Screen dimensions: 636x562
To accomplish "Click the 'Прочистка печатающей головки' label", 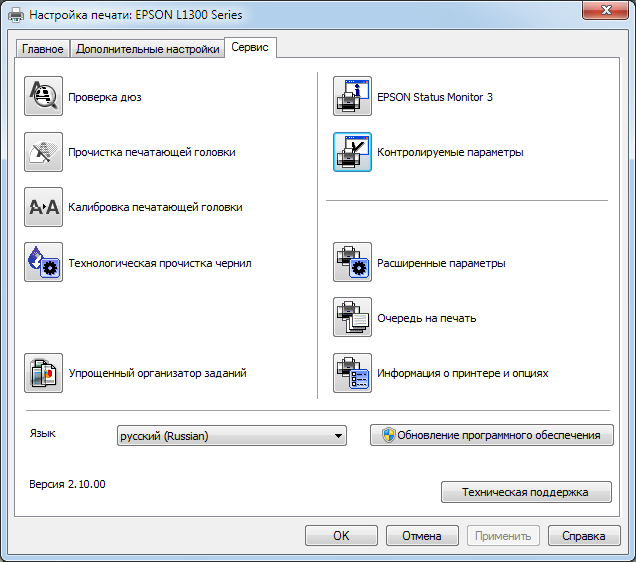I will pyautogui.click(x=152, y=152).
